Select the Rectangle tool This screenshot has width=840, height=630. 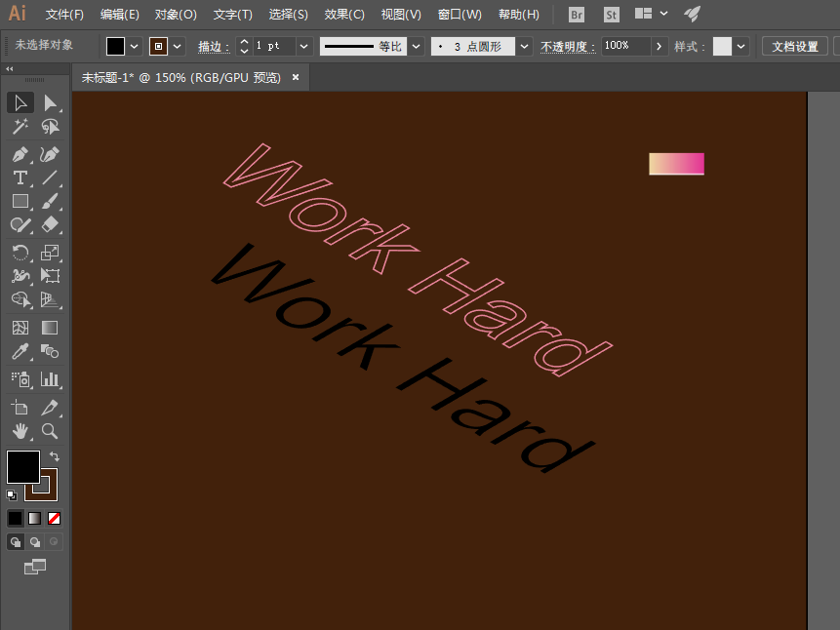pyautogui.click(x=20, y=202)
